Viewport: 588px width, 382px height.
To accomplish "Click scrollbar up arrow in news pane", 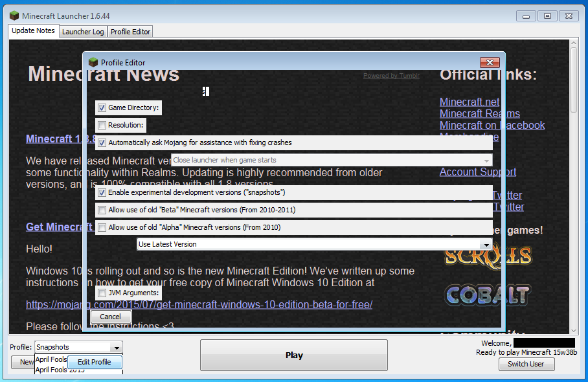I will (x=574, y=43).
